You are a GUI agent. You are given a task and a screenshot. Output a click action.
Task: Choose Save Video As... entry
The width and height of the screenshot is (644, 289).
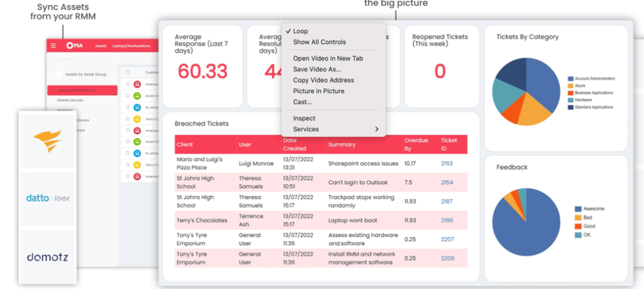(x=333, y=69)
